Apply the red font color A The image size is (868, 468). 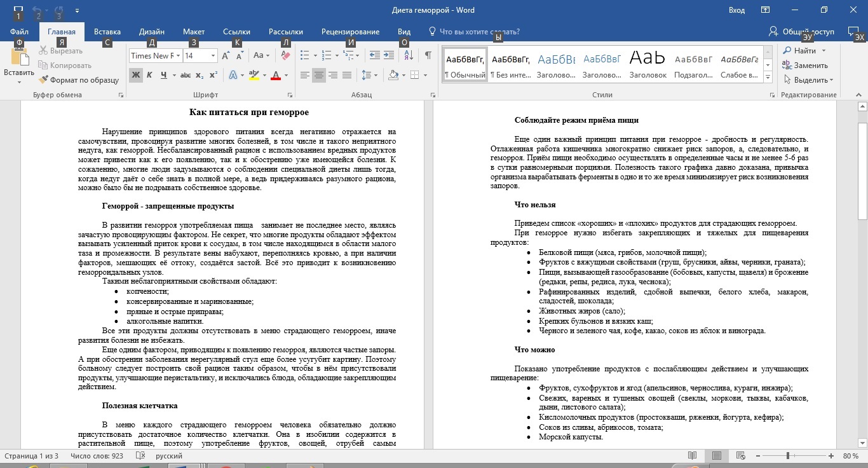276,75
